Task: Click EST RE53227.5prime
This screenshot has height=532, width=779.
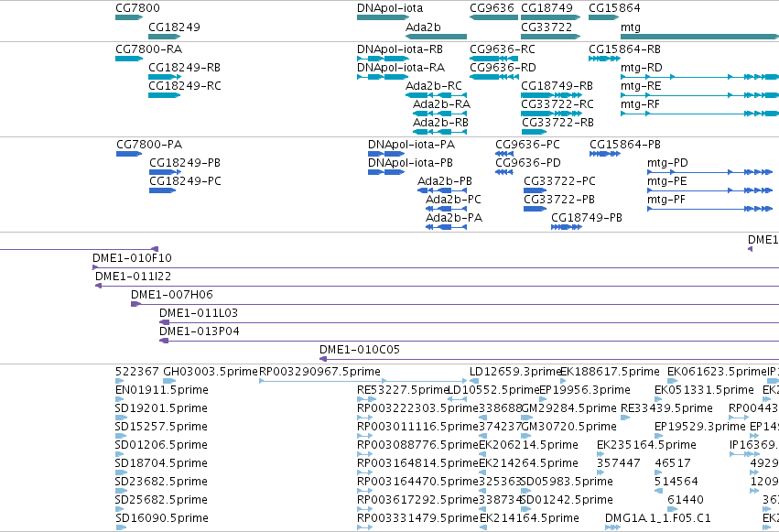Action: click(x=404, y=390)
